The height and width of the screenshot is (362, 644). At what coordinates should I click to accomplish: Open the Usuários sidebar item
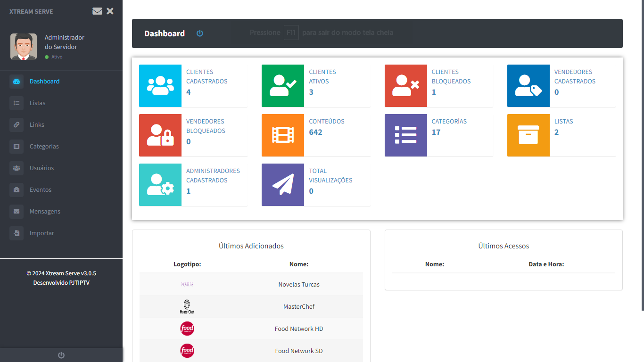(41, 168)
